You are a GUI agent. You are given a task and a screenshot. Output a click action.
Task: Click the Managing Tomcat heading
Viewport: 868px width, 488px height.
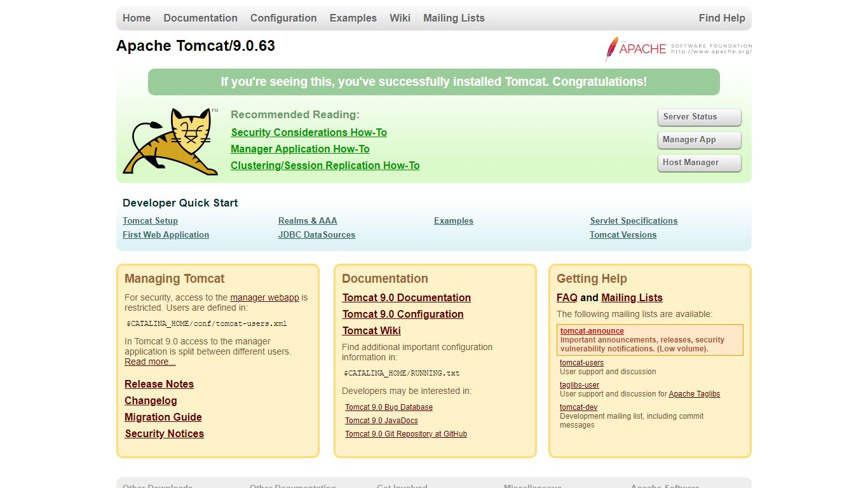click(175, 278)
